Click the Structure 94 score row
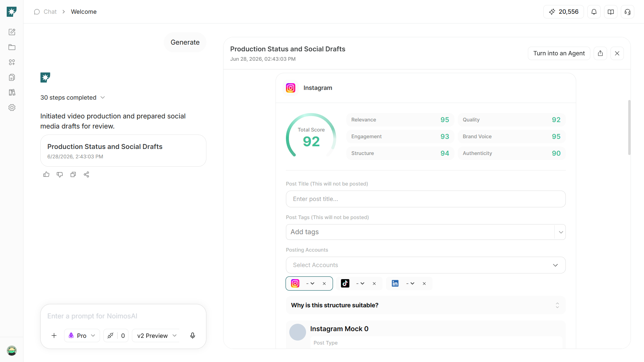The image size is (644, 362). pos(400,153)
